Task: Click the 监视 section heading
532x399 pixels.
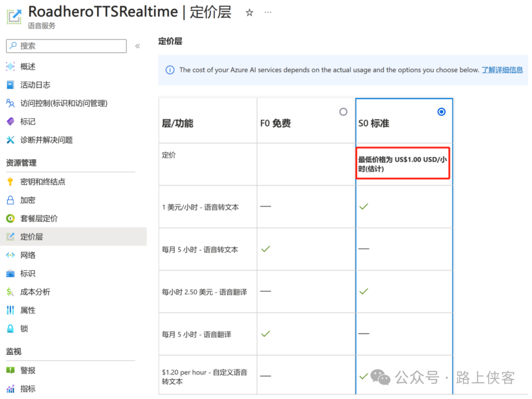Action: click(14, 351)
